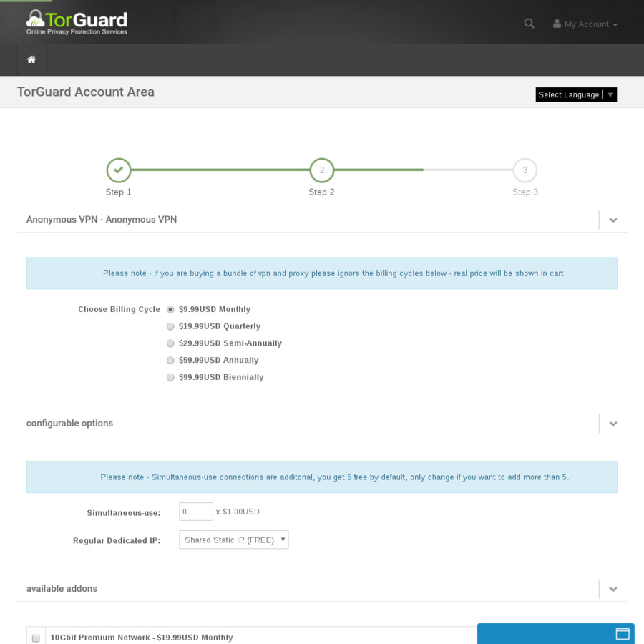Image resolution: width=644 pixels, height=644 pixels.
Task: Click the chat window icon
Action: (623, 634)
